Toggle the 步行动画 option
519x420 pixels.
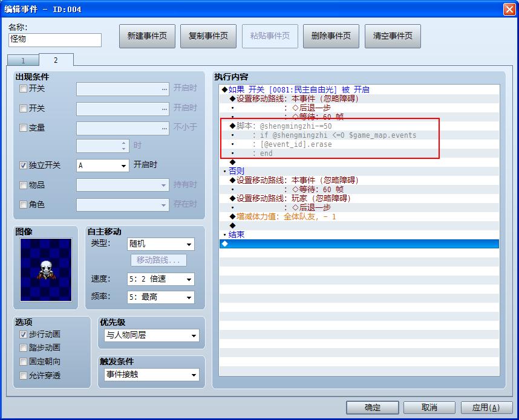point(23,334)
